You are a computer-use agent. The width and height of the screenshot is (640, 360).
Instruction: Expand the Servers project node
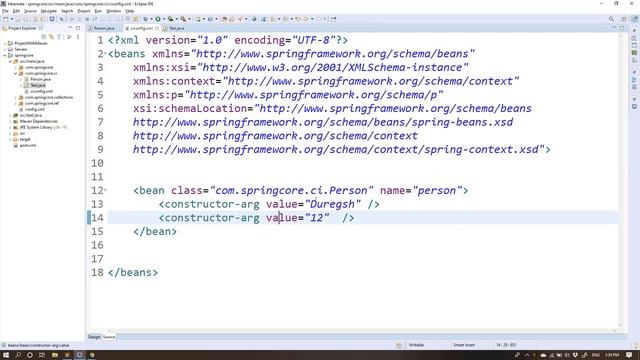[5, 49]
